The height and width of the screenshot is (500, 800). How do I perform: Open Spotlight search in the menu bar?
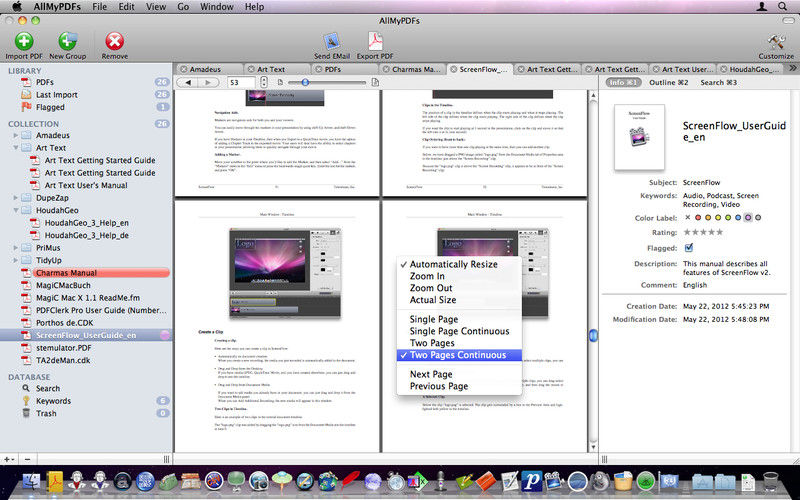click(782, 6)
